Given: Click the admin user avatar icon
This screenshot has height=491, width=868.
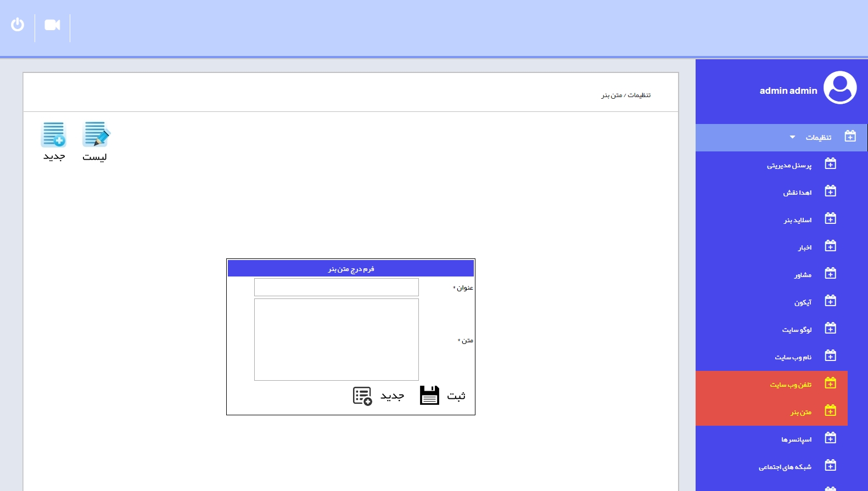Looking at the screenshot, I should [x=839, y=88].
